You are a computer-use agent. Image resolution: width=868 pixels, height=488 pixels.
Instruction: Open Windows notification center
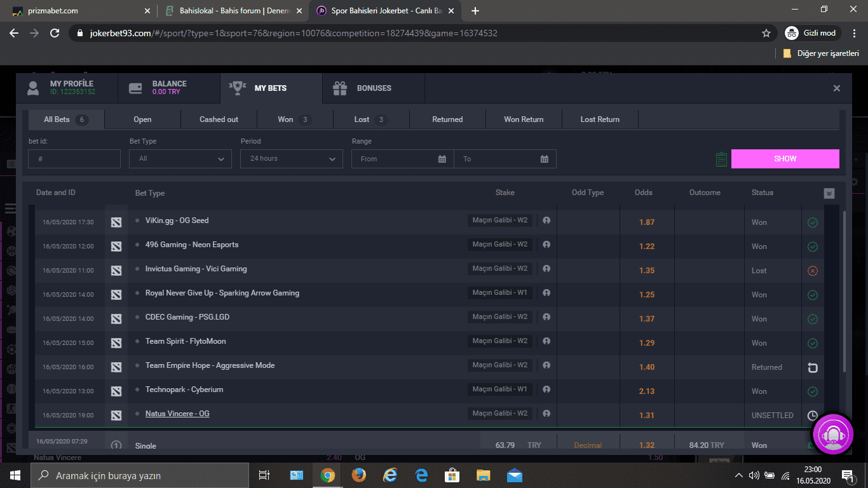tap(848, 475)
